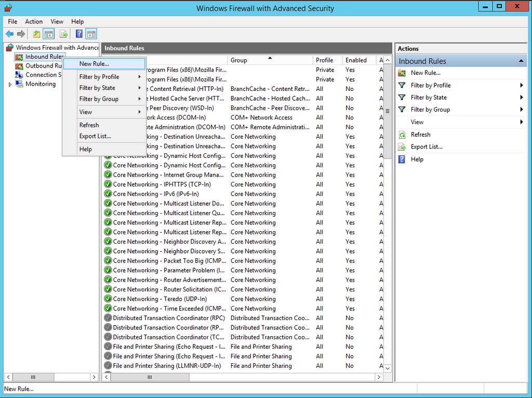
Task: Sort by the Group column header
Action: tap(270, 60)
